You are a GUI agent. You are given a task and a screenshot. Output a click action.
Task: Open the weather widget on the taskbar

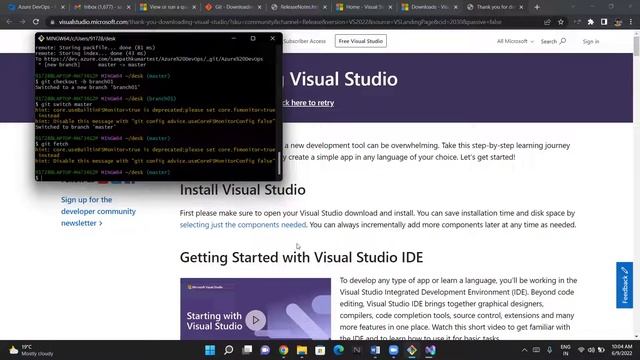click(x=31, y=350)
